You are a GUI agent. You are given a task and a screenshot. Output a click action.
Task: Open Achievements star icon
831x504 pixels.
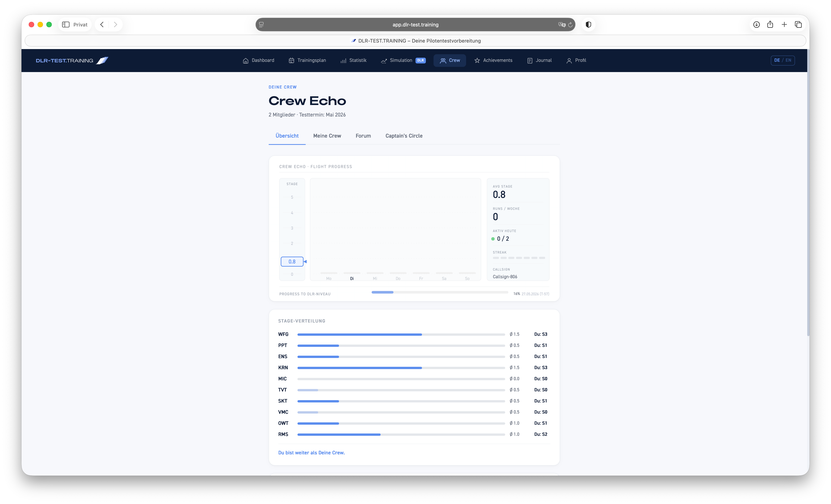(x=477, y=61)
